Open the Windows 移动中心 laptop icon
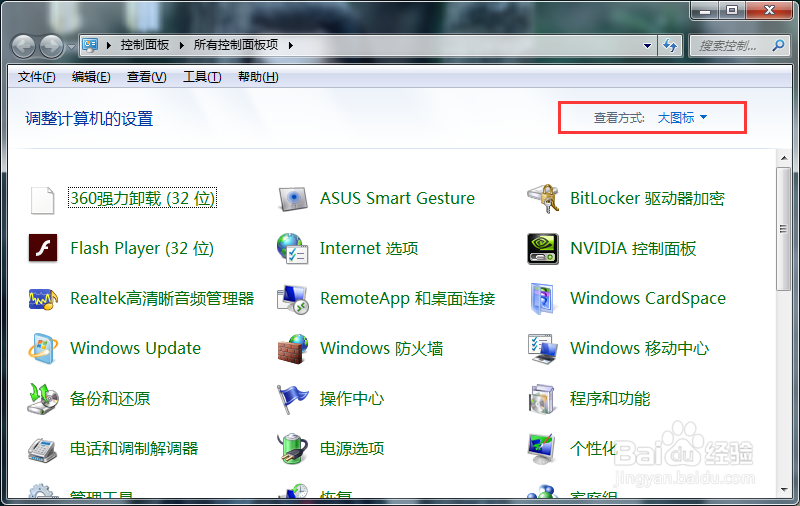Screen dimensions: 800x506 pyautogui.click(x=543, y=349)
